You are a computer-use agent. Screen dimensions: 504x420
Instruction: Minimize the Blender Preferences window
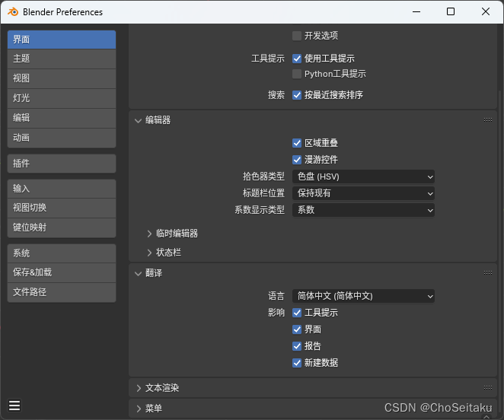click(x=416, y=12)
